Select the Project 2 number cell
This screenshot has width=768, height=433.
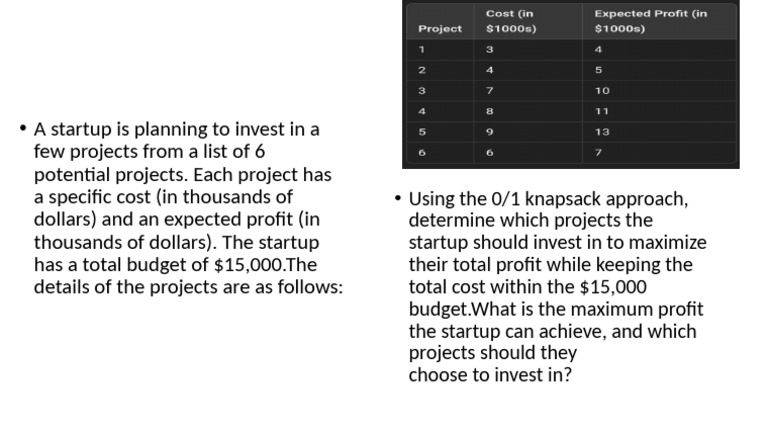tap(422, 70)
